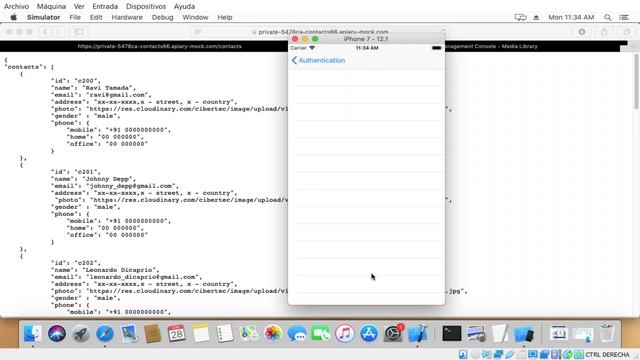Viewport: 640px width, 360px height.
Task: Open VirtualBox Máquina menu
Action: [51, 7]
